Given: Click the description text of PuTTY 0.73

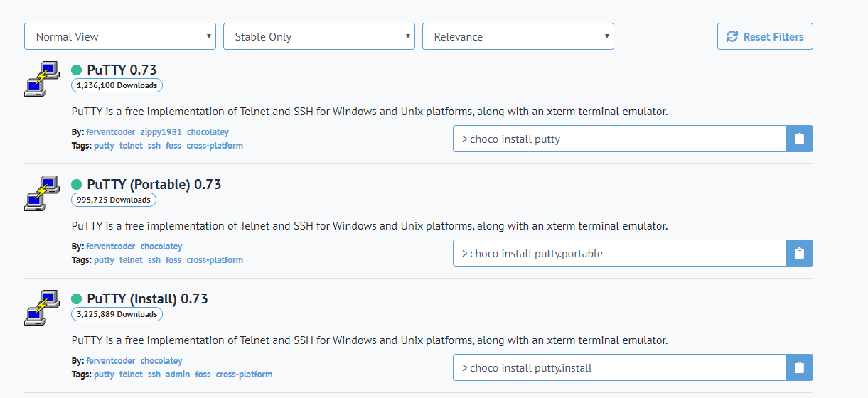Looking at the screenshot, I should coord(370,112).
